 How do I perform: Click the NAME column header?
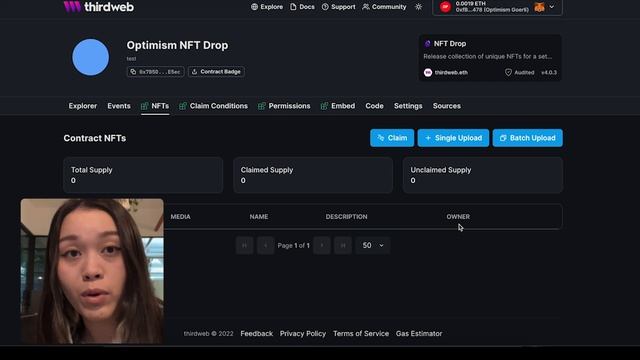[259, 217]
